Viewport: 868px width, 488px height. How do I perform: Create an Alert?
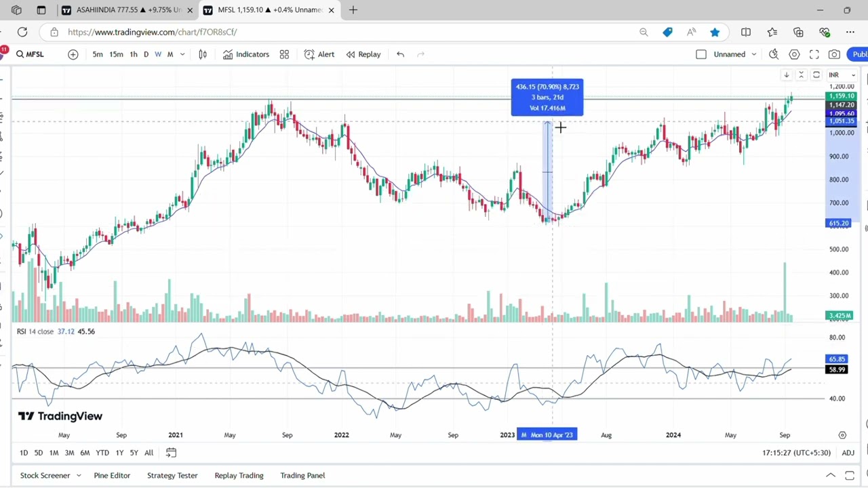coord(319,54)
